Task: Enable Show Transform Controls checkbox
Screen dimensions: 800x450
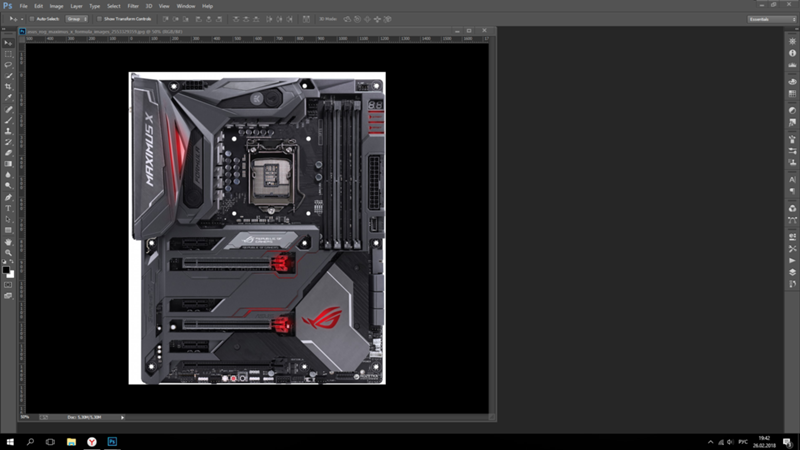Action: 99,19
